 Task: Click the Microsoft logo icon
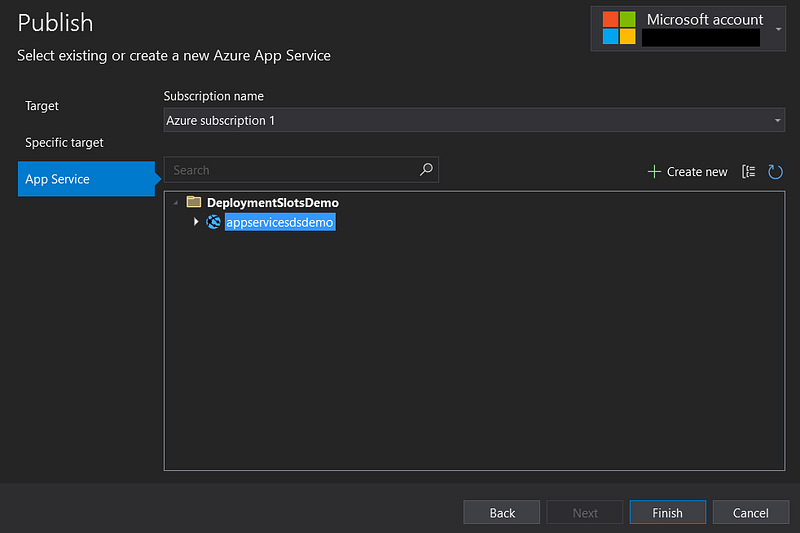(x=619, y=28)
